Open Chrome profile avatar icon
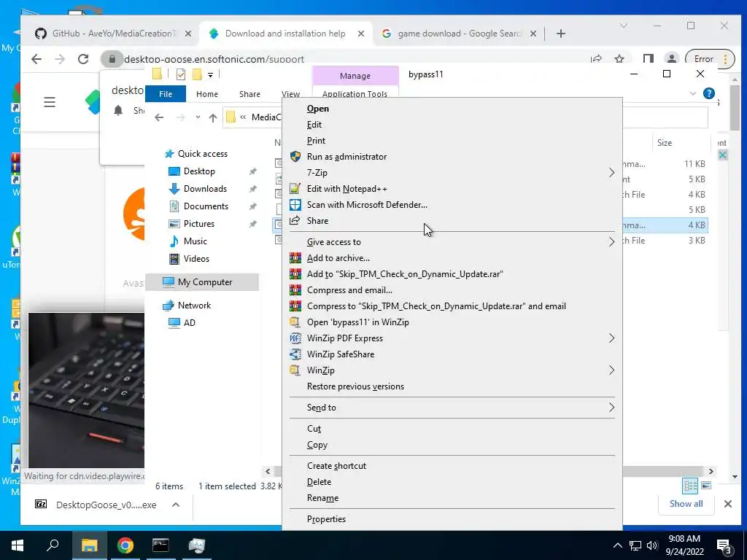 pyautogui.click(x=671, y=59)
